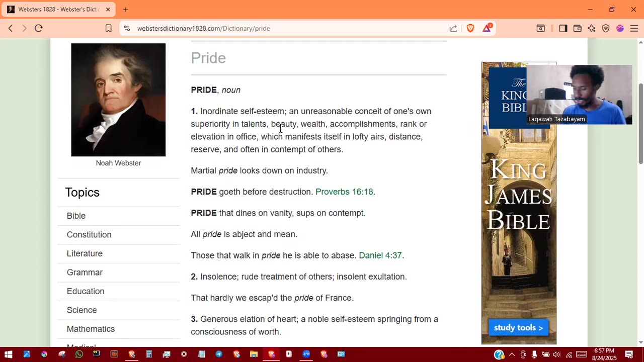Click the page vertical scrollbar thumb
This screenshot has height=362, width=644.
(x=640, y=123)
